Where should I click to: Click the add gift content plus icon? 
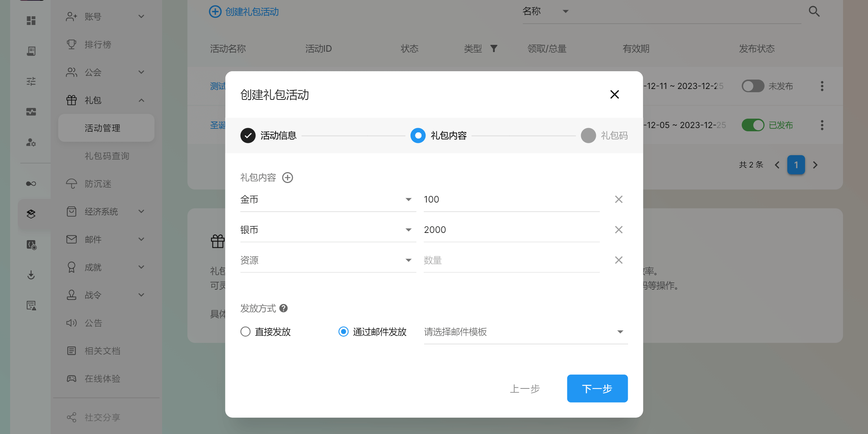click(287, 178)
